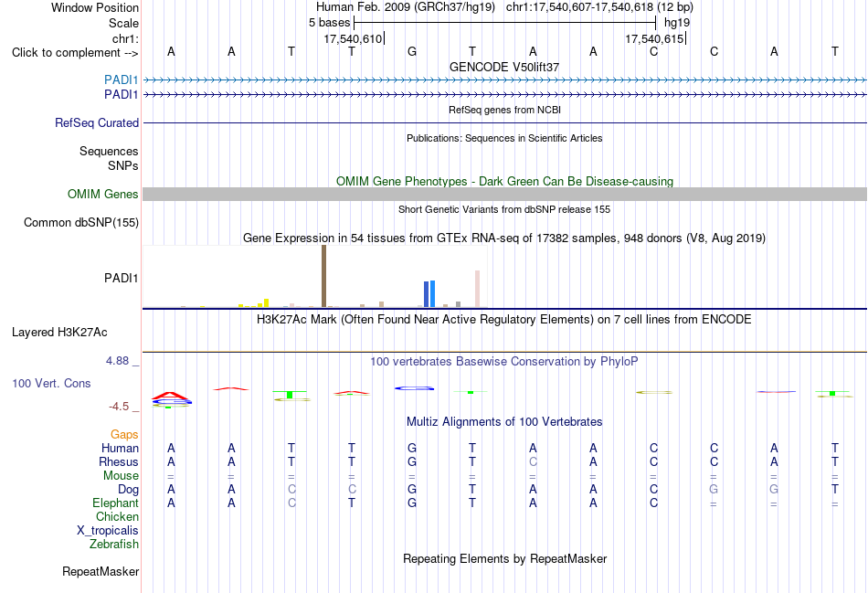Image resolution: width=868 pixels, height=593 pixels.
Task: Click the 'Sequences' publications track label
Action: [109, 151]
